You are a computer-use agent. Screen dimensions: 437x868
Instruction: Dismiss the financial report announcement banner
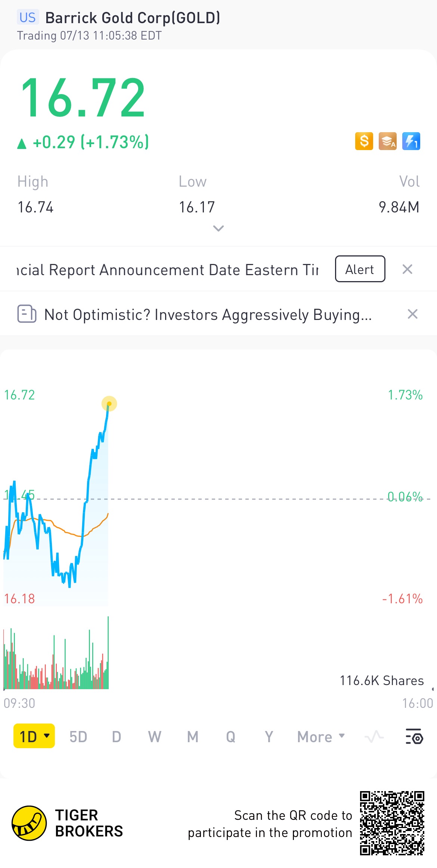coord(407,269)
